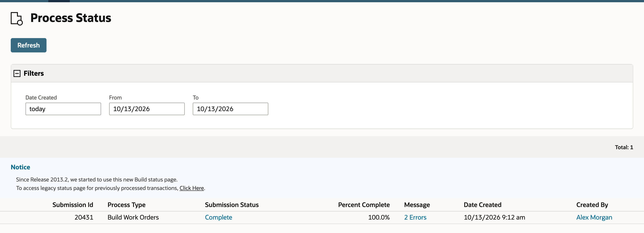Click the Submission Status column header

coord(232,205)
